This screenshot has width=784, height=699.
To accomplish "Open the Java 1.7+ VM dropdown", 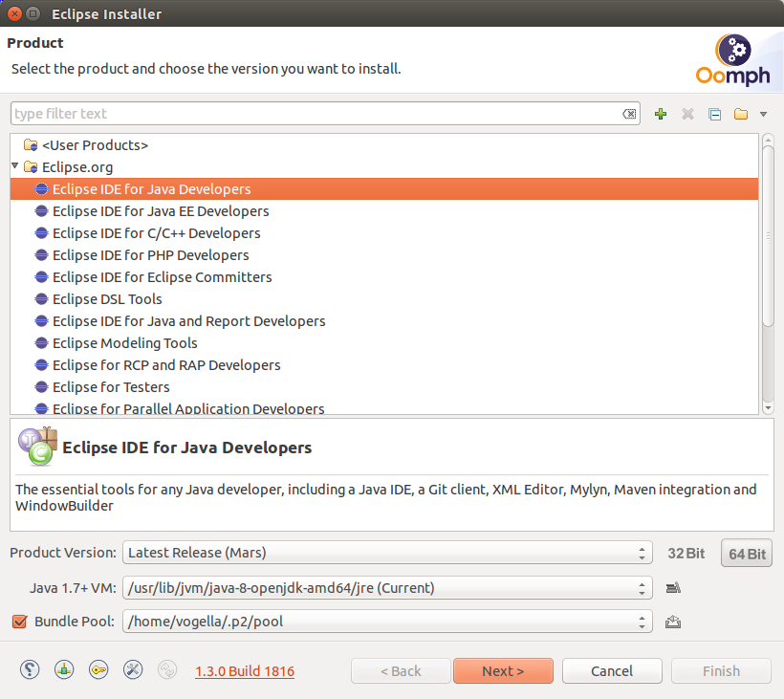I will point(387,587).
